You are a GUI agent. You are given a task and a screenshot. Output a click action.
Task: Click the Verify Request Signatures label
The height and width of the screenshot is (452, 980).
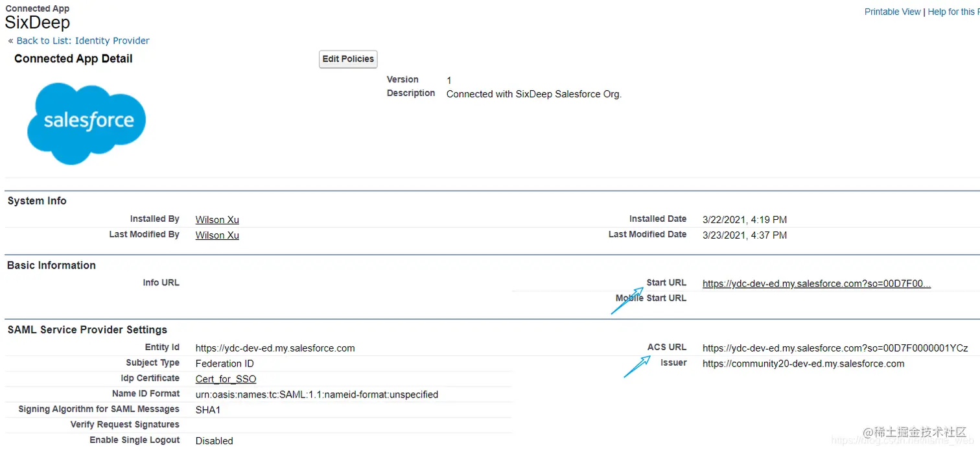[x=125, y=425]
